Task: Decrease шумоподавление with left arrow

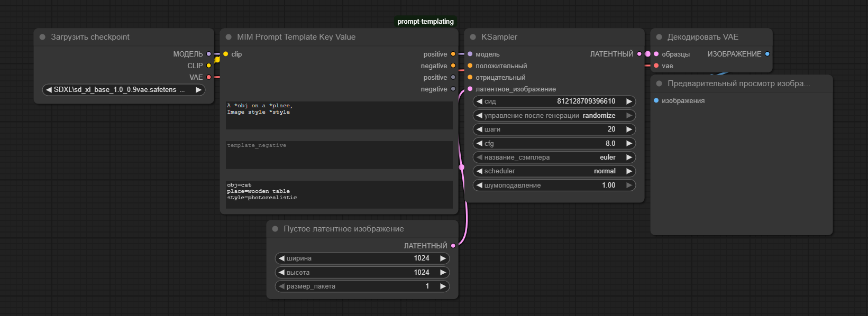Action: [x=479, y=185]
